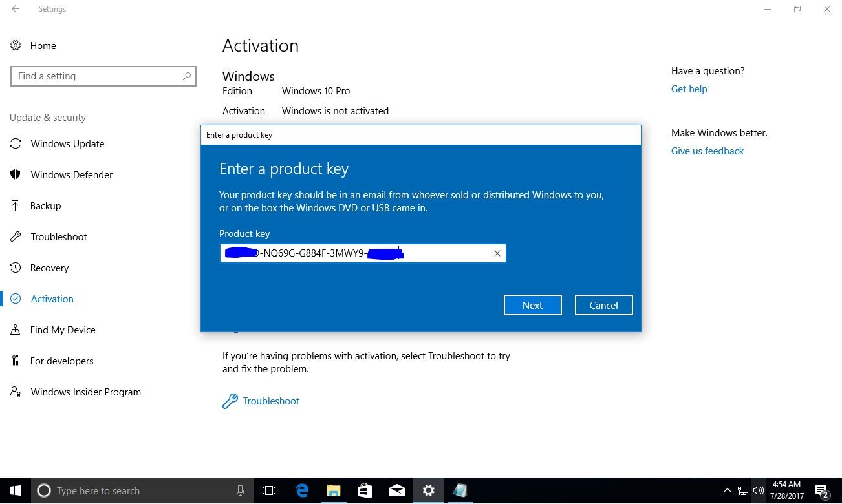Screen dimensions: 842x504
Task: Click the 'Have a question?' heading
Action: (707, 71)
